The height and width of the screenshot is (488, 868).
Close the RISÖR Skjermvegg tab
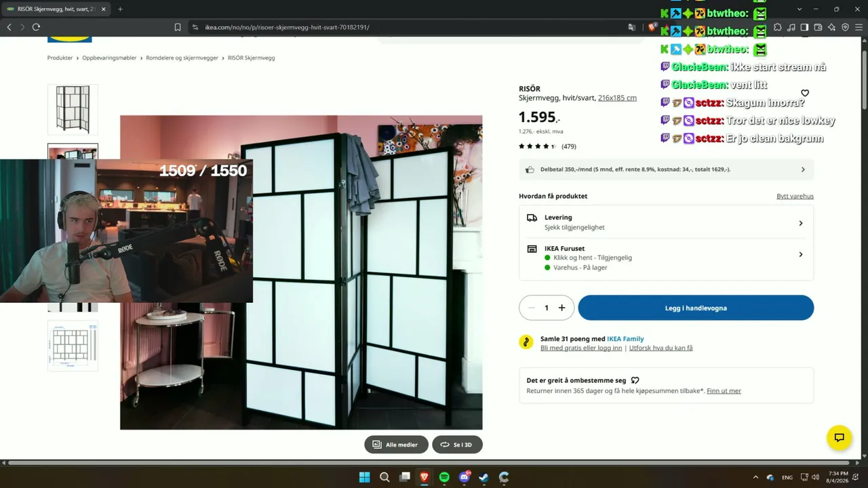[x=104, y=9]
